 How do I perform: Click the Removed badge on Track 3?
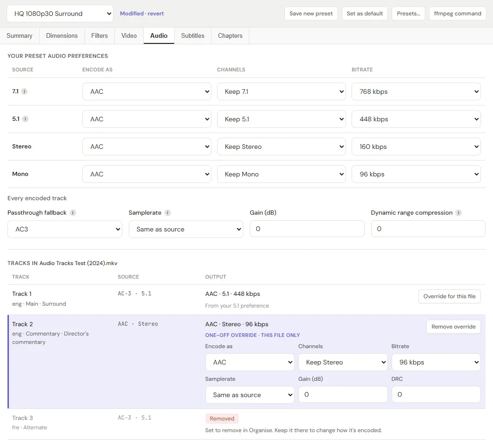tap(222, 419)
